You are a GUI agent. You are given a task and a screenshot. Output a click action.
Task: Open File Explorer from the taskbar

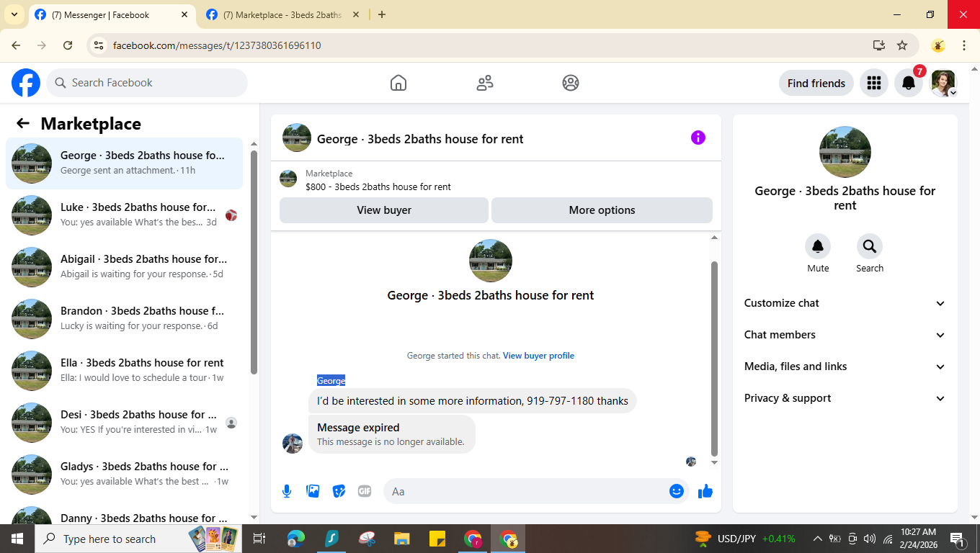[x=402, y=539]
